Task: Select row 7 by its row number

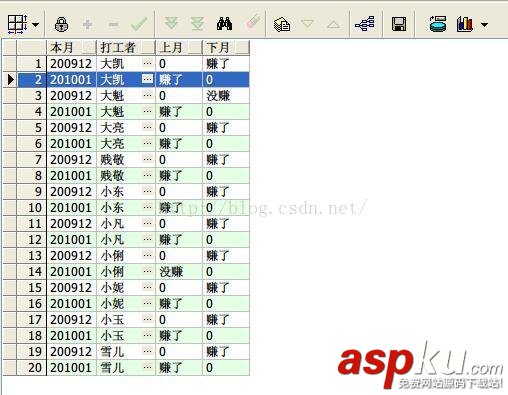Action: click(31, 159)
